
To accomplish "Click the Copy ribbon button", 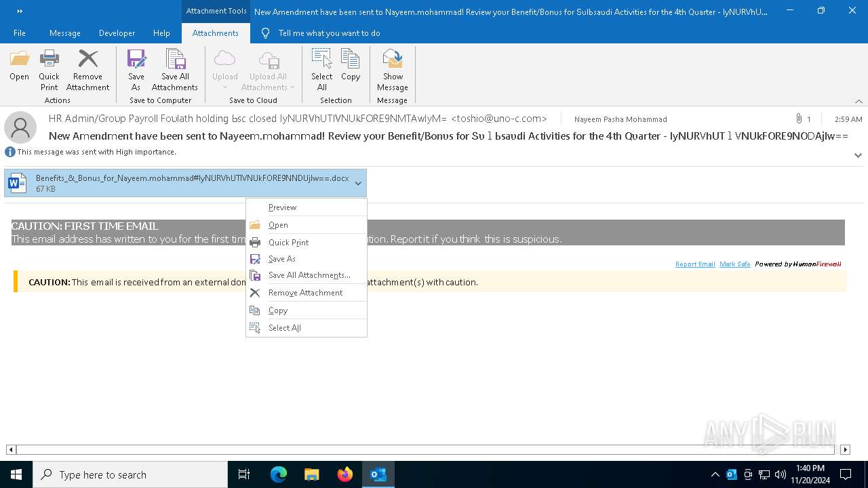I will tap(351, 66).
